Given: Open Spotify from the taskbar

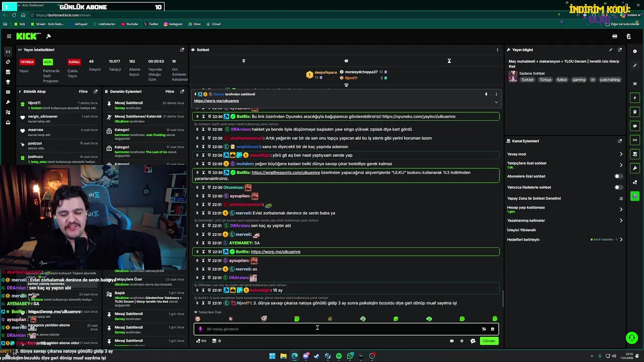Looking at the screenshot, I should coord(339,356).
